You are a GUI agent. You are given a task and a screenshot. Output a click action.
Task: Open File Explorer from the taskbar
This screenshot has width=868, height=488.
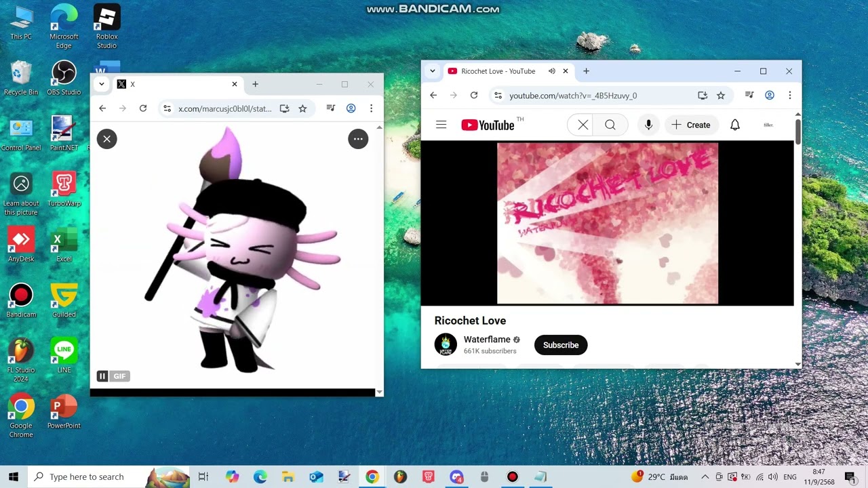click(x=288, y=476)
